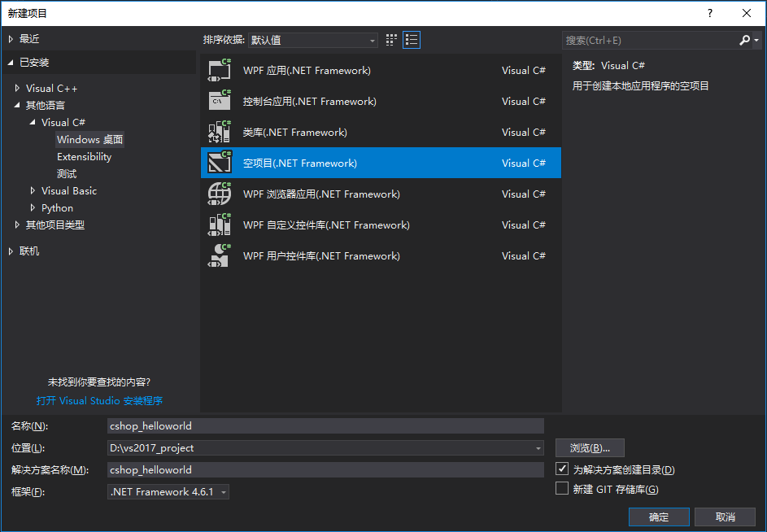Open 打开 Visual Studio 安装程序 link
The image size is (767, 532).
tap(99, 400)
